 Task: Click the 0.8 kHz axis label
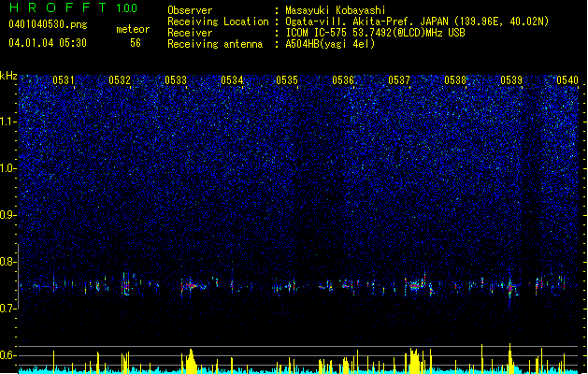[x=7, y=262]
